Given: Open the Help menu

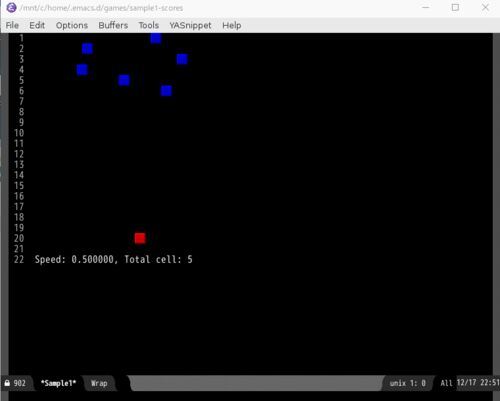Looking at the screenshot, I should coord(232,25).
